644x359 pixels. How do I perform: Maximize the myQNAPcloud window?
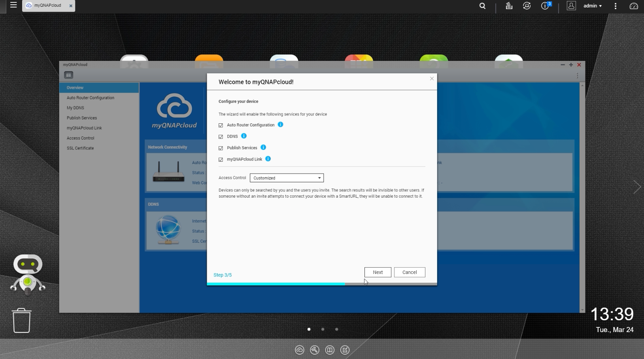(x=571, y=65)
